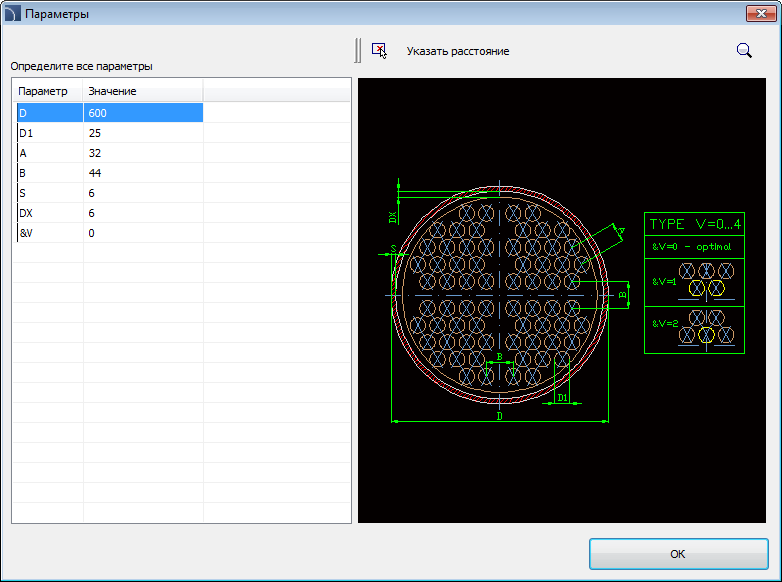This screenshot has height=582, width=782.
Task: Click the value 32 for A
Action: (143, 153)
